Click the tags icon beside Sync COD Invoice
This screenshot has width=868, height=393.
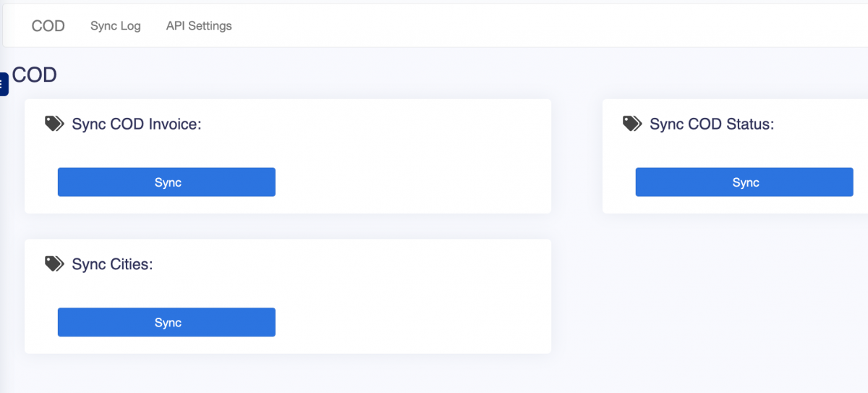pyautogui.click(x=54, y=124)
